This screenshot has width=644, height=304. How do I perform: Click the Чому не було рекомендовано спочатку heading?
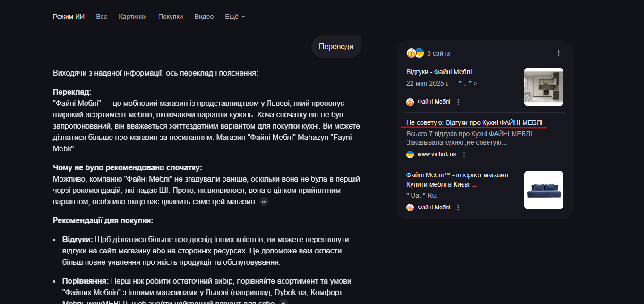click(128, 168)
